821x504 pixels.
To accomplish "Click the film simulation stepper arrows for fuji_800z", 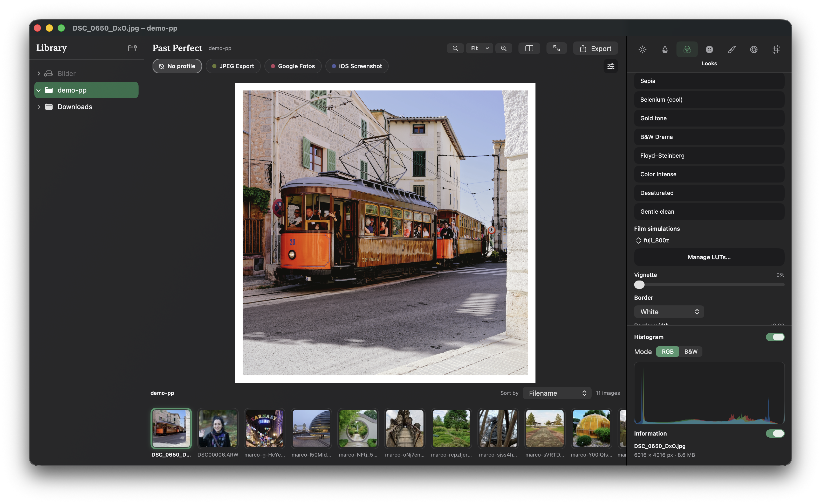I will pyautogui.click(x=638, y=240).
